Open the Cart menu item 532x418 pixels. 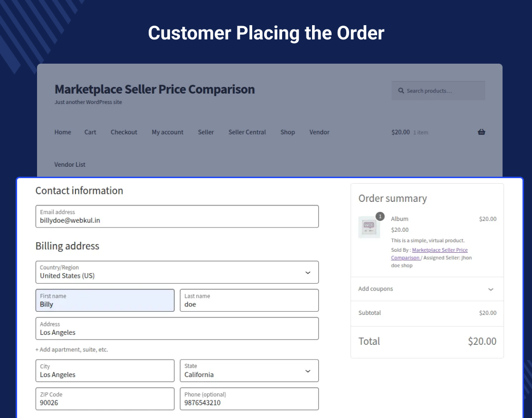point(90,132)
